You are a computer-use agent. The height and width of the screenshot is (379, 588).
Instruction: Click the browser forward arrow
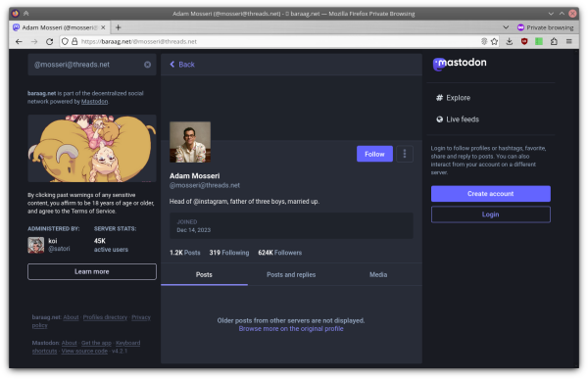coord(34,41)
